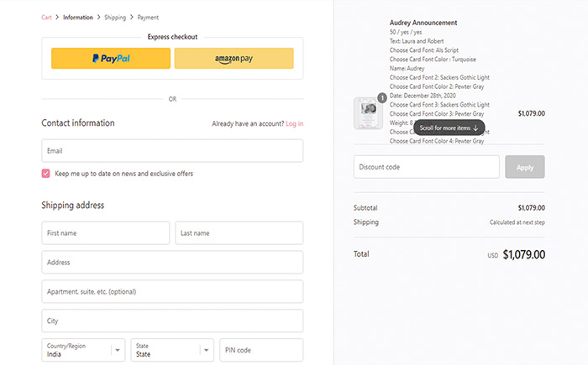Select the Payment breadcrumb step
588x365 pixels.
pos(147,18)
